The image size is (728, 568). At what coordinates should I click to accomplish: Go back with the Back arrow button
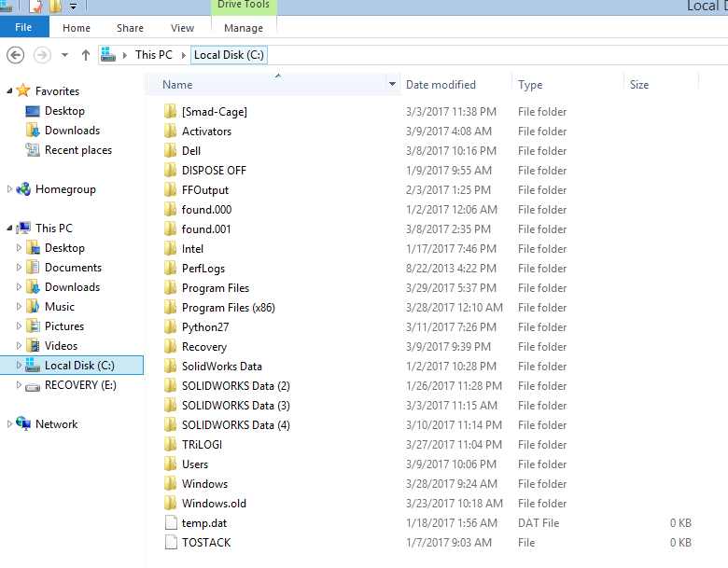click(15, 55)
